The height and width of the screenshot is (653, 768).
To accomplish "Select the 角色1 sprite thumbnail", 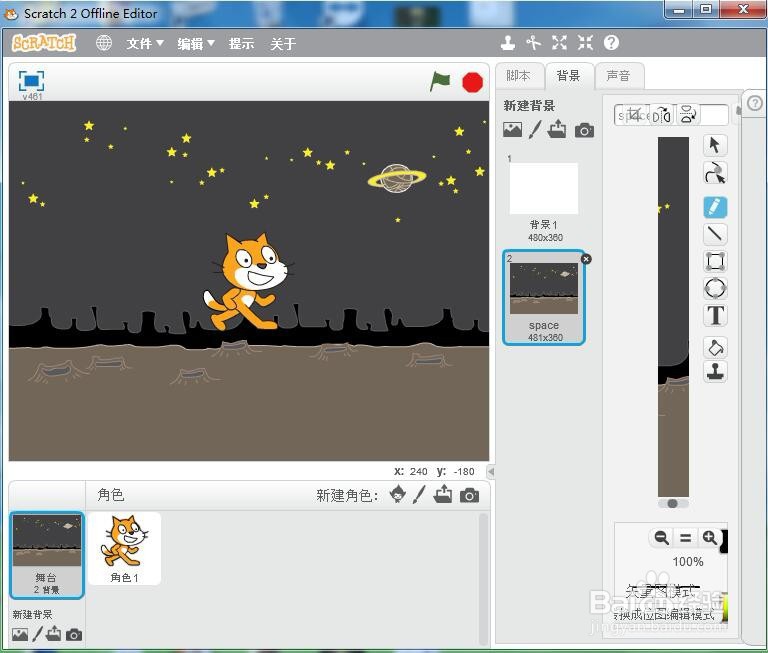I will pos(124,549).
